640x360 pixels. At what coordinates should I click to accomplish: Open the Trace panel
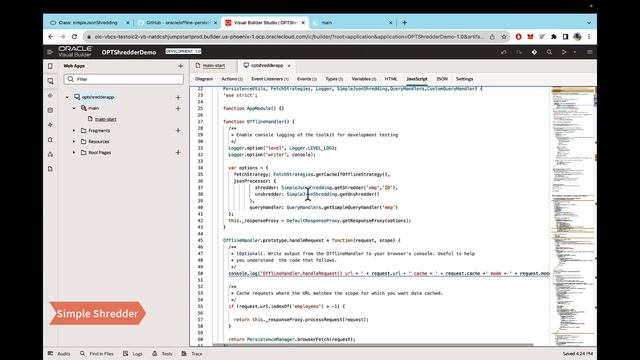pos(192,353)
